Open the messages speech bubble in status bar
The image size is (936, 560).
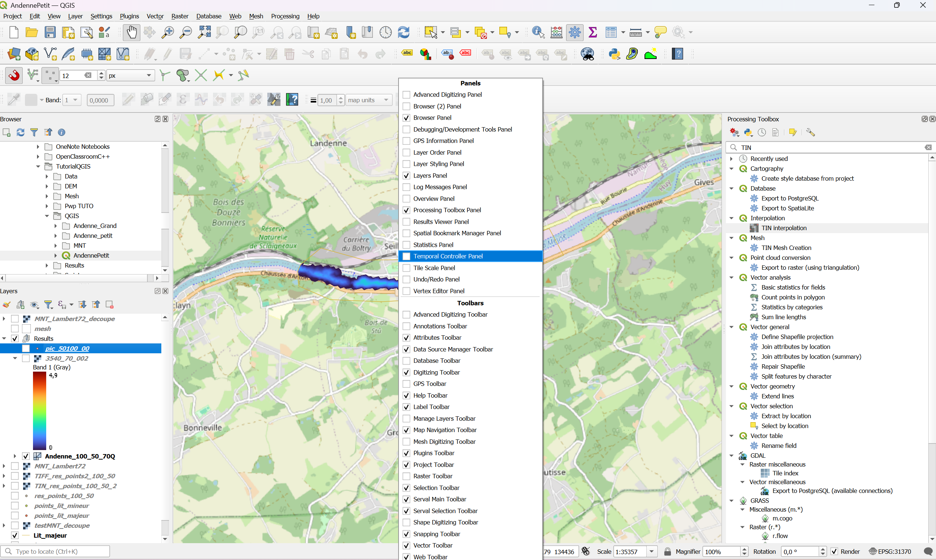tap(928, 552)
